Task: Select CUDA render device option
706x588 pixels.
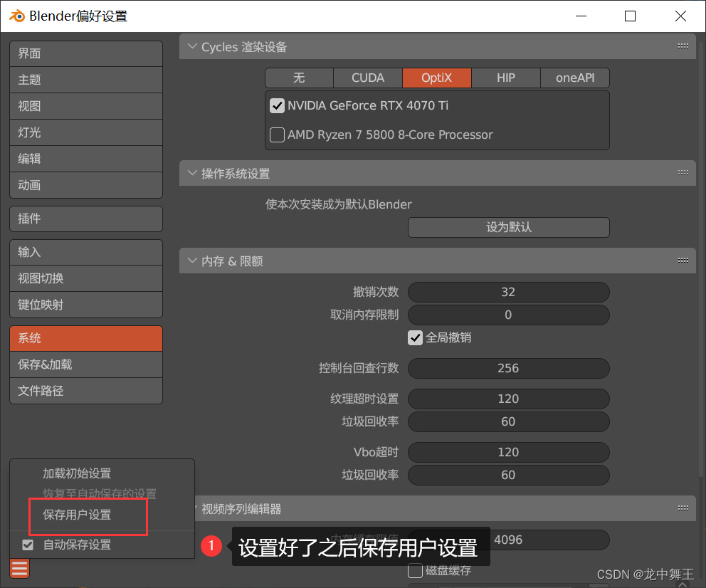Action: point(368,78)
